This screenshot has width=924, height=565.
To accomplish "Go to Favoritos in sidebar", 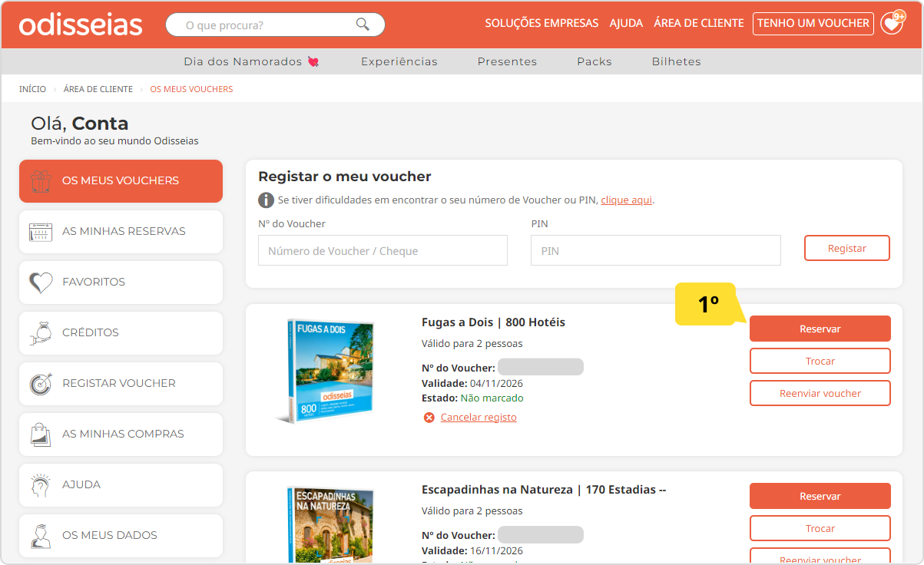I will pos(121,282).
